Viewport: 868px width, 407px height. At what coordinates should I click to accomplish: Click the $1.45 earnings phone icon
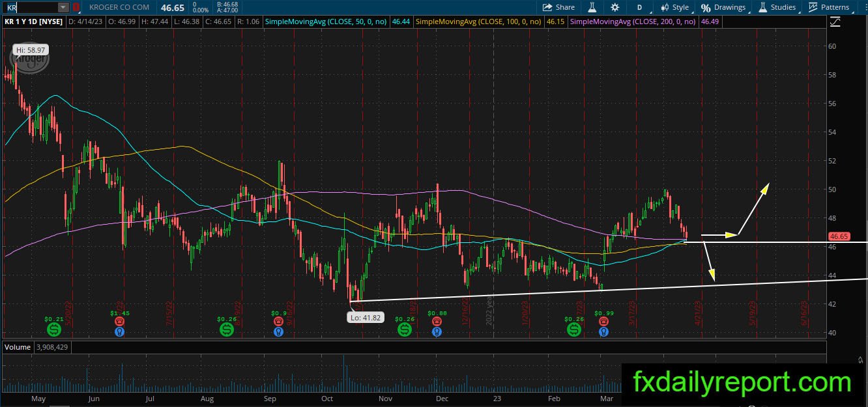[x=119, y=320]
